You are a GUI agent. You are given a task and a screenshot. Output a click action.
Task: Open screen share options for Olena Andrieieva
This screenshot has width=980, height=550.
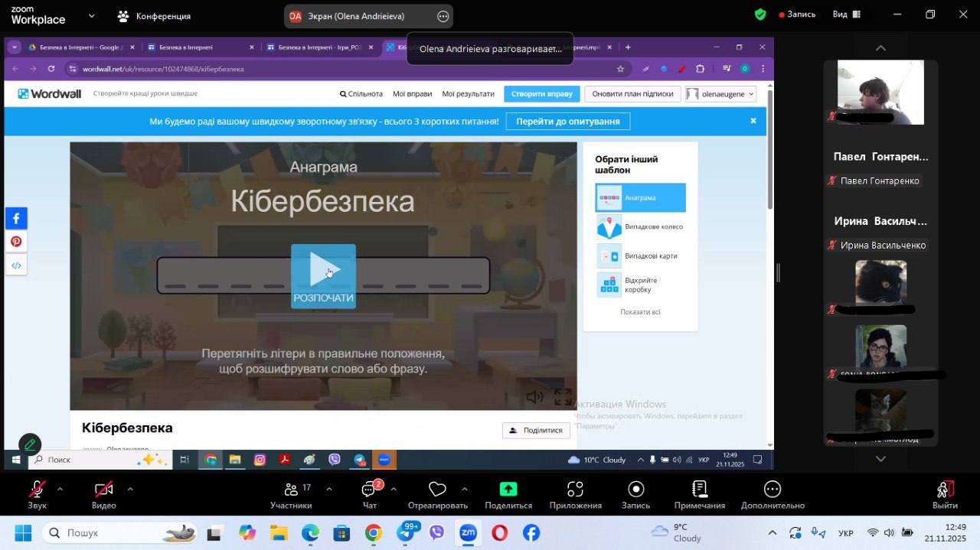443,16
